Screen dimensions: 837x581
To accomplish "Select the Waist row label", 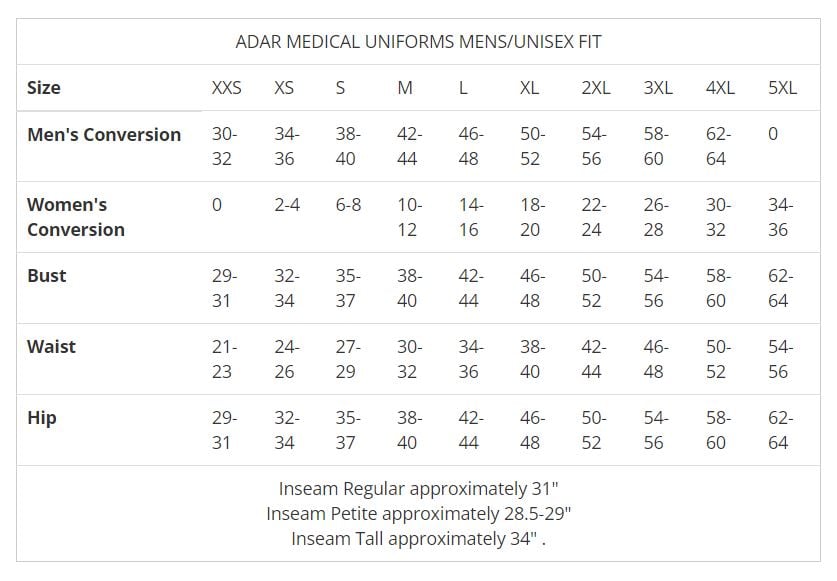I will point(51,347).
